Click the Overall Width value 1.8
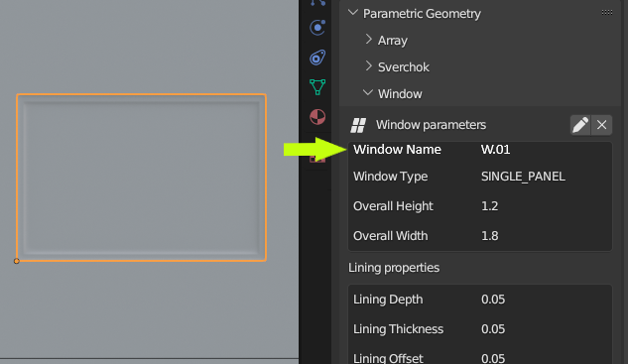Image resolution: width=628 pixels, height=364 pixels. (x=489, y=235)
